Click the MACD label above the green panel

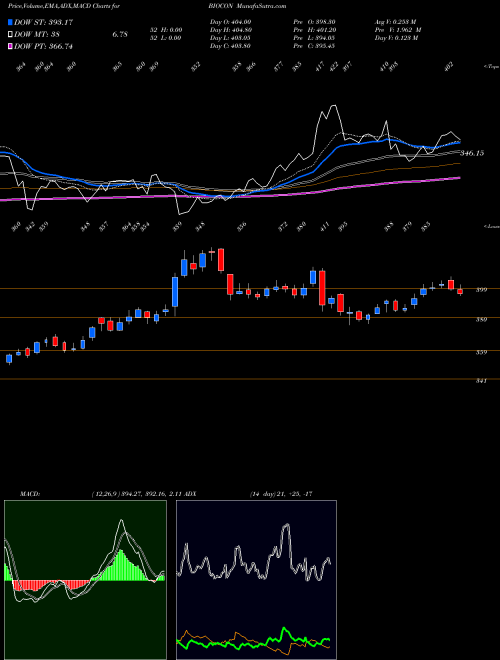tap(29, 494)
